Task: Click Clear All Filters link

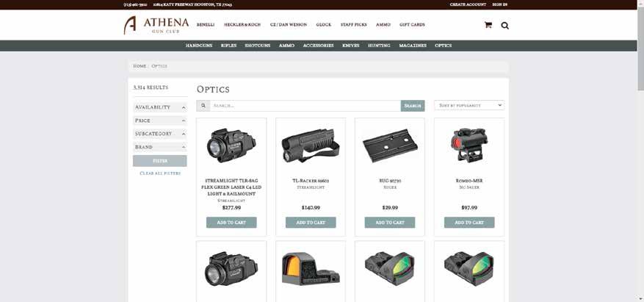Action: 160,173
